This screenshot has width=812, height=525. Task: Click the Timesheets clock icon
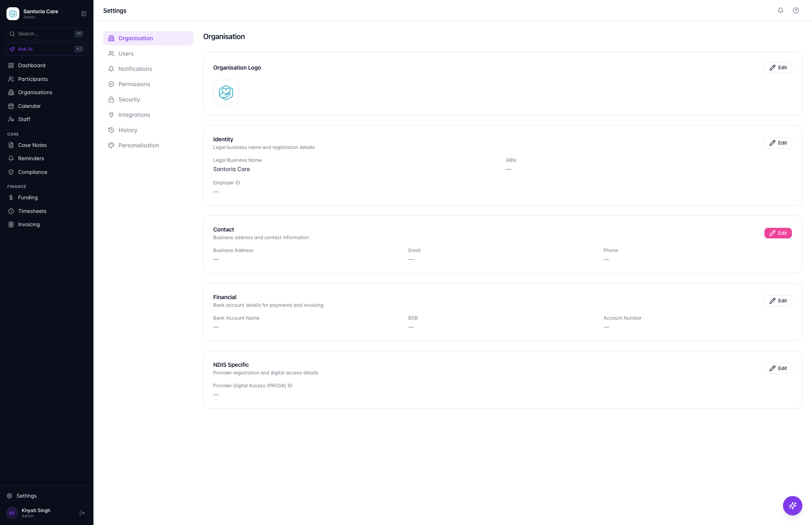point(11,211)
